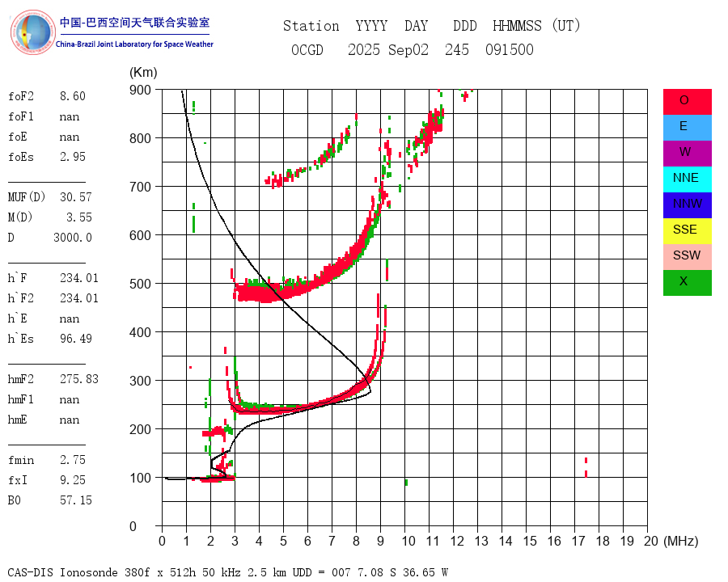Click the CAS-DIS Ionosonde footer text

pos(228,572)
